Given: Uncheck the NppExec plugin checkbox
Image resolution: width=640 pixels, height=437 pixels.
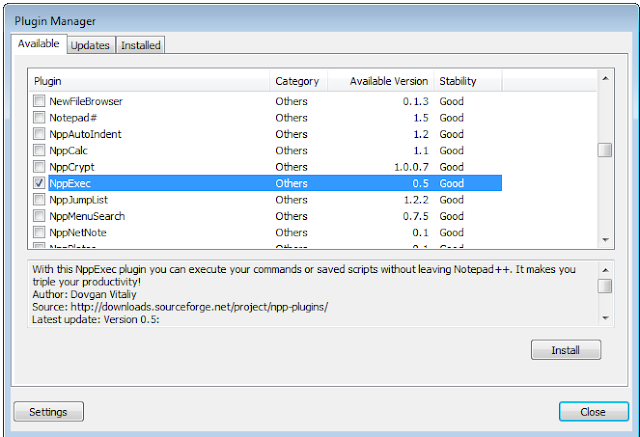Looking at the screenshot, I should point(39,183).
